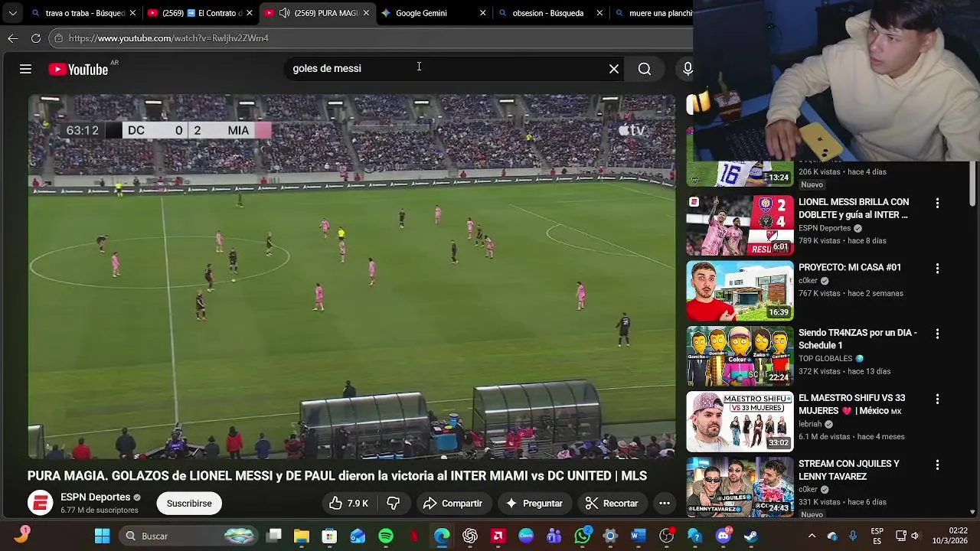This screenshot has width=980, height=551.
Task: Open Word from the taskbar
Action: 639,536
